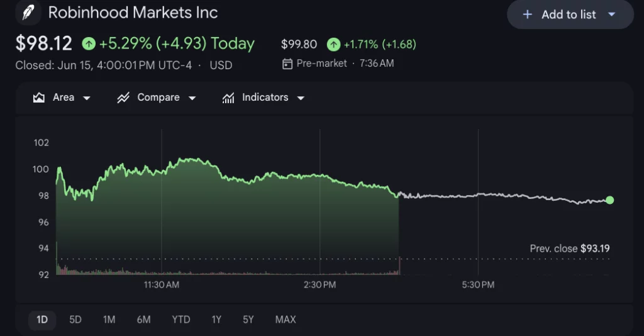Select the 1D time range tab
This screenshot has height=336, width=644.
(x=42, y=320)
